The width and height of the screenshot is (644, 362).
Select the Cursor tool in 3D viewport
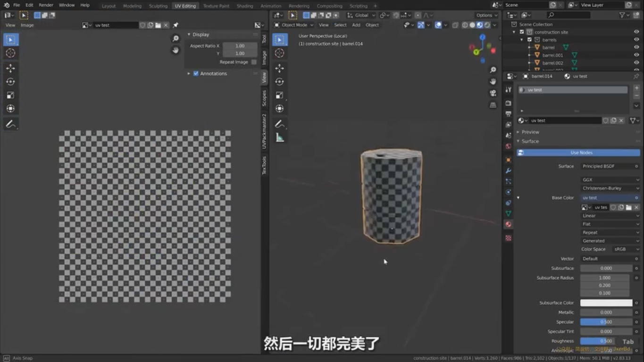point(280,53)
